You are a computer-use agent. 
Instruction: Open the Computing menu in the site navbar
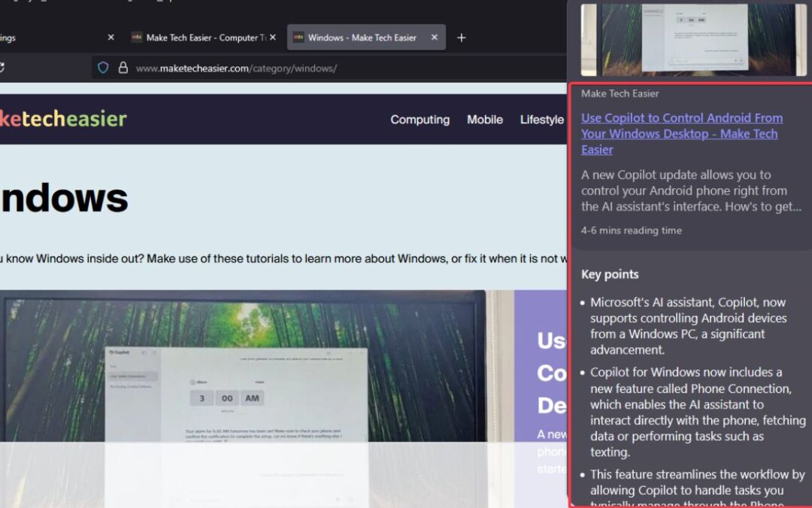tap(420, 120)
